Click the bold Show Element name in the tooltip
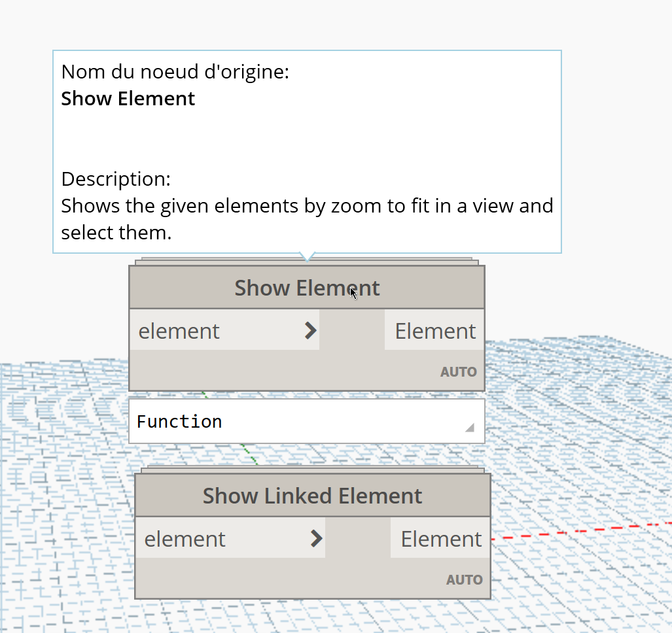The height and width of the screenshot is (633, 672). [128, 99]
